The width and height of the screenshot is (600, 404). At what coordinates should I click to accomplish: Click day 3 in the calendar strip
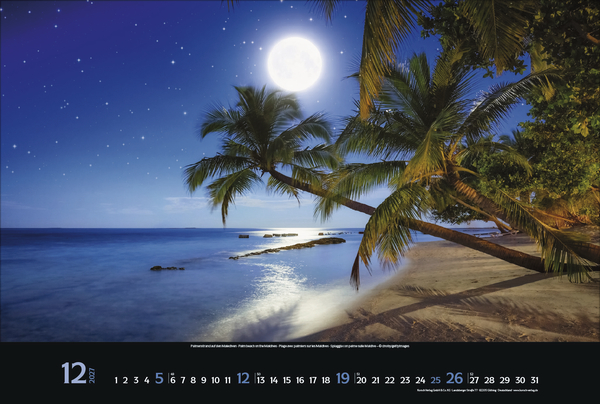pos(136,380)
